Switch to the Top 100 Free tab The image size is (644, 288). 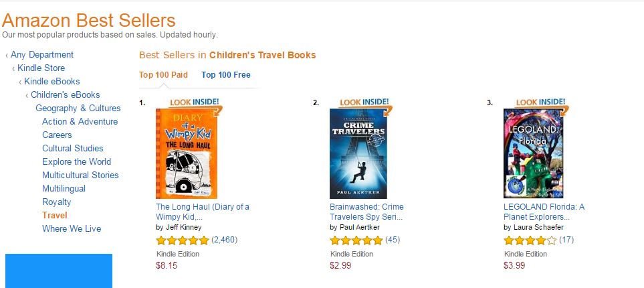[226, 75]
